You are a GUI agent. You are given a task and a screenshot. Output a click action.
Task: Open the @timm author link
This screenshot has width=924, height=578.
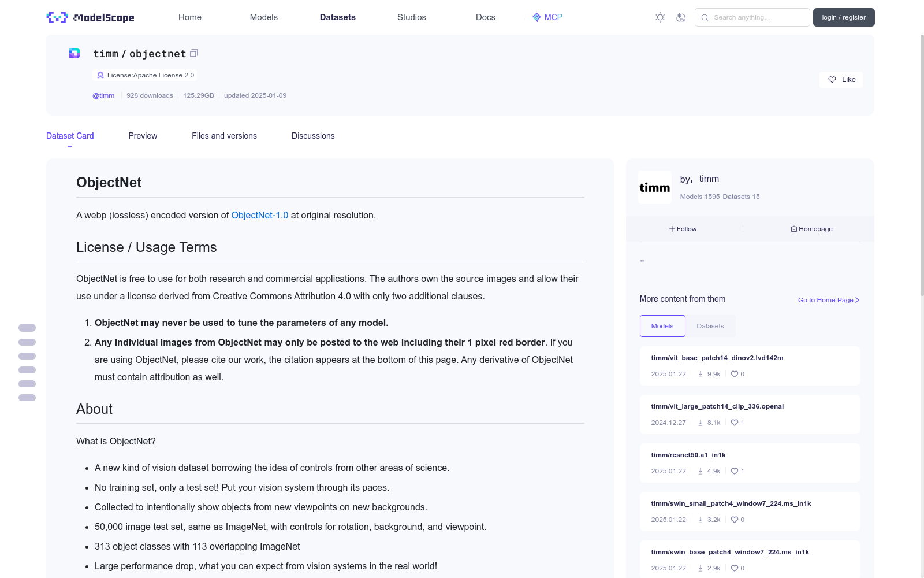tap(103, 95)
